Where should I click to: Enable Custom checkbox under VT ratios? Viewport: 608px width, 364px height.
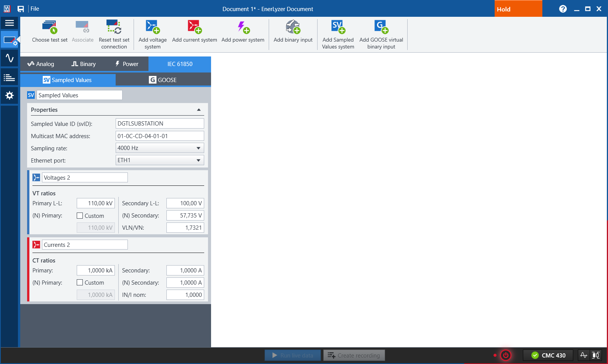80,216
